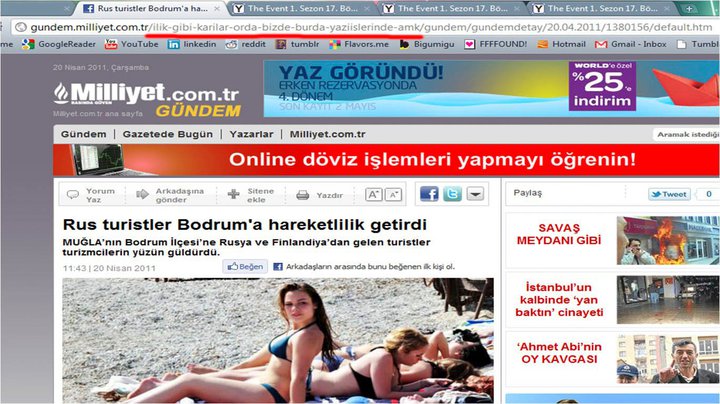
Task: Decrease article font size
Action: (393, 194)
